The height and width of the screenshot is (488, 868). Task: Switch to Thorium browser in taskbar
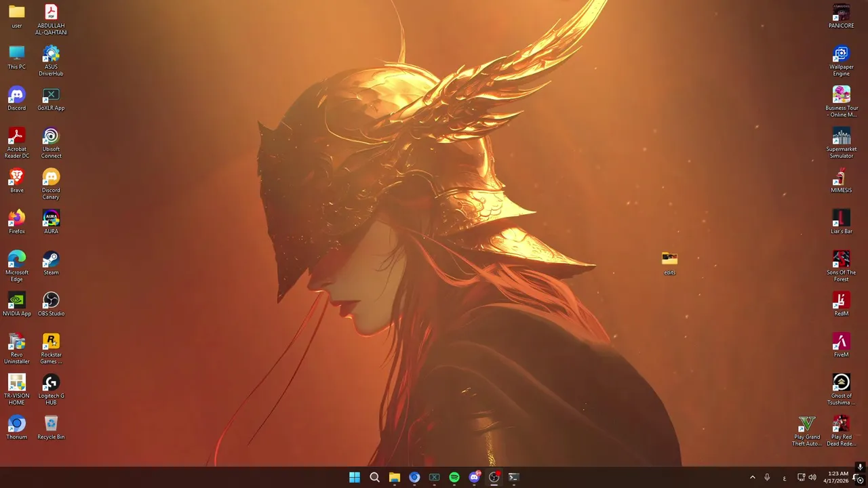tap(414, 477)
